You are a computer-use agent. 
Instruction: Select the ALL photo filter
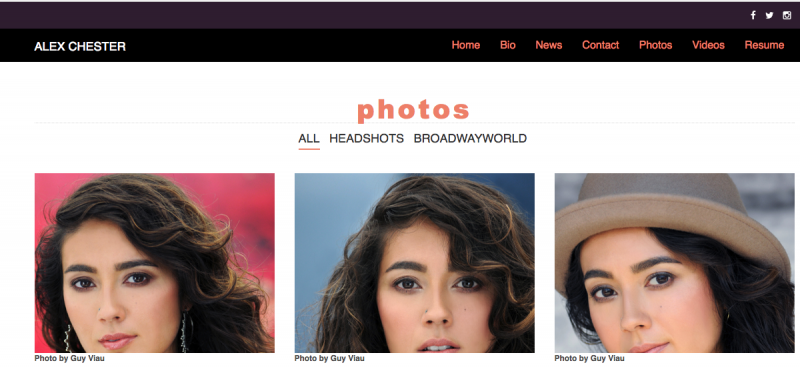[x=309, y=138]
